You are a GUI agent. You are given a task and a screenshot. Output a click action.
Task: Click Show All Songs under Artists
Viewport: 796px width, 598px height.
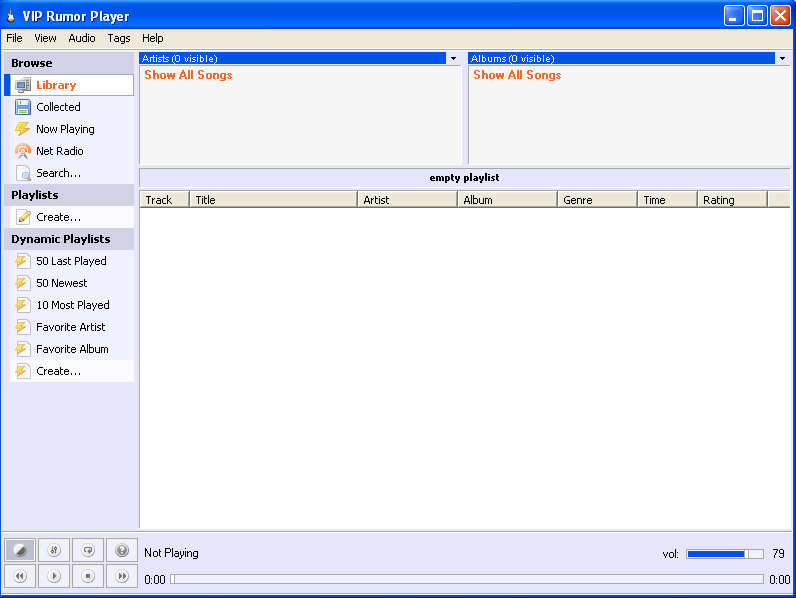point(188,75)
